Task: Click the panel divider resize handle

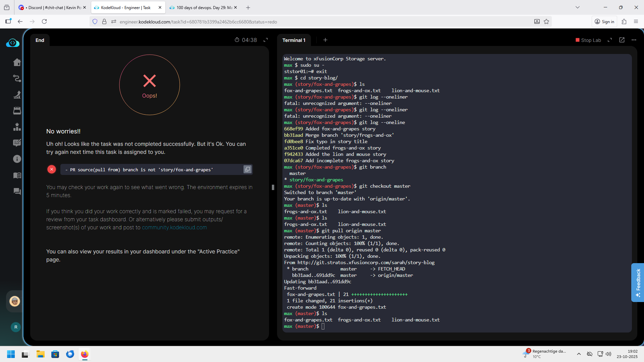Action: pyautogui.click(x=273, y=187)
